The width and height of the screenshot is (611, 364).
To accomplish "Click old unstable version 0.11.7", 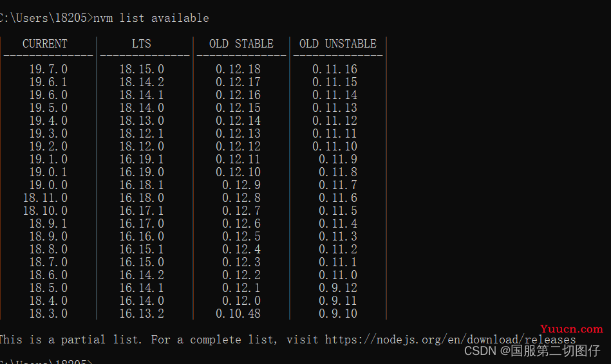I will [x=338, y=185].
